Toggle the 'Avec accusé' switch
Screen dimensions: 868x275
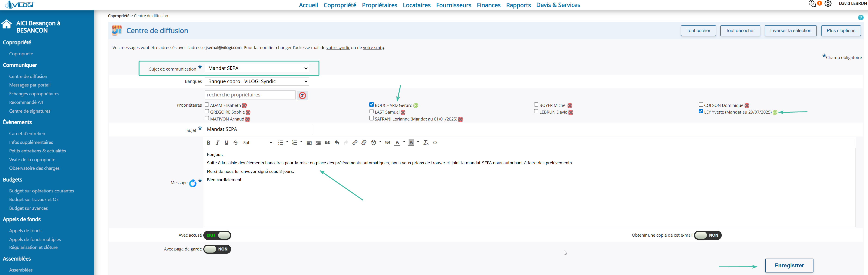pos(217,235)
